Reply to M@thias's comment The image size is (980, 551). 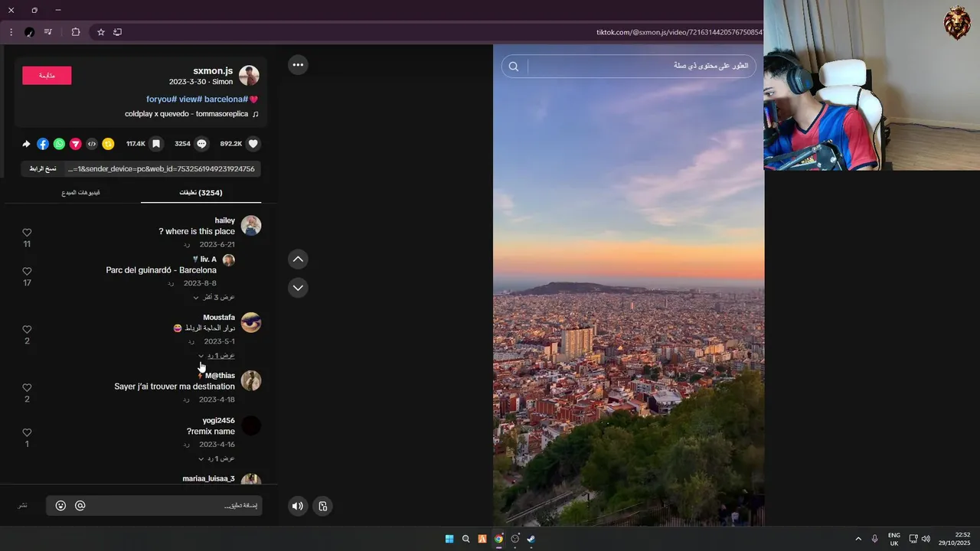click(186, 400)
